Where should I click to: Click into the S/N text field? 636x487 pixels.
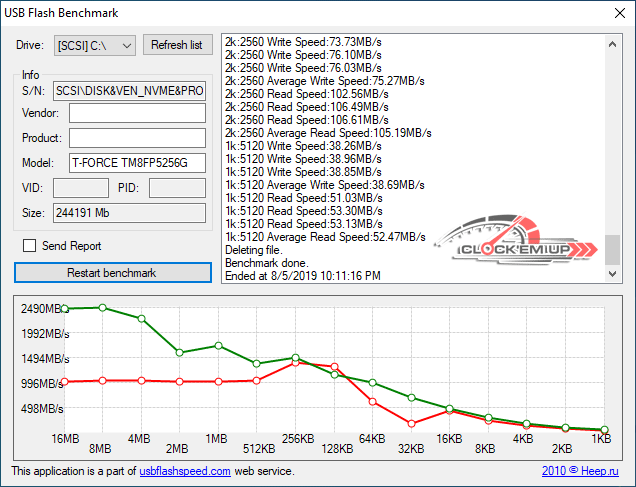pyautogui.click(x=129, y=89)
